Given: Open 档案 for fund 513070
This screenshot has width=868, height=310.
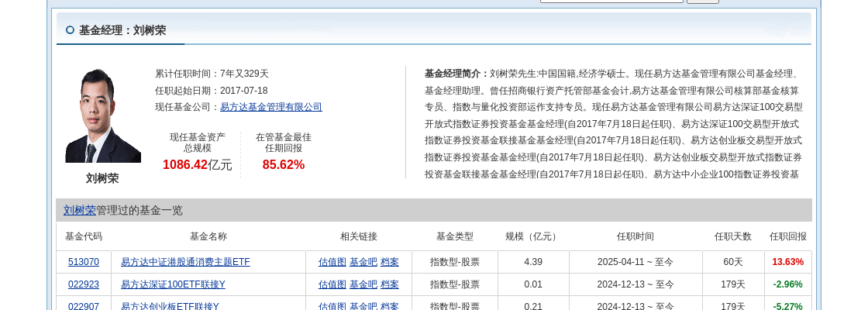Looking at the screenshot, I should pyautogui.click(x=389, y=262).
